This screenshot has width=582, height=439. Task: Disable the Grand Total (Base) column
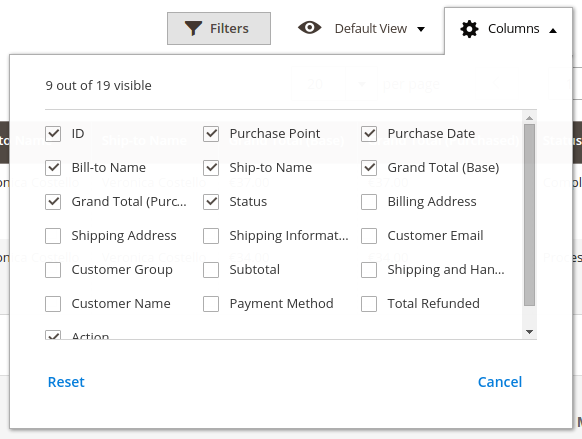point(369,168)
